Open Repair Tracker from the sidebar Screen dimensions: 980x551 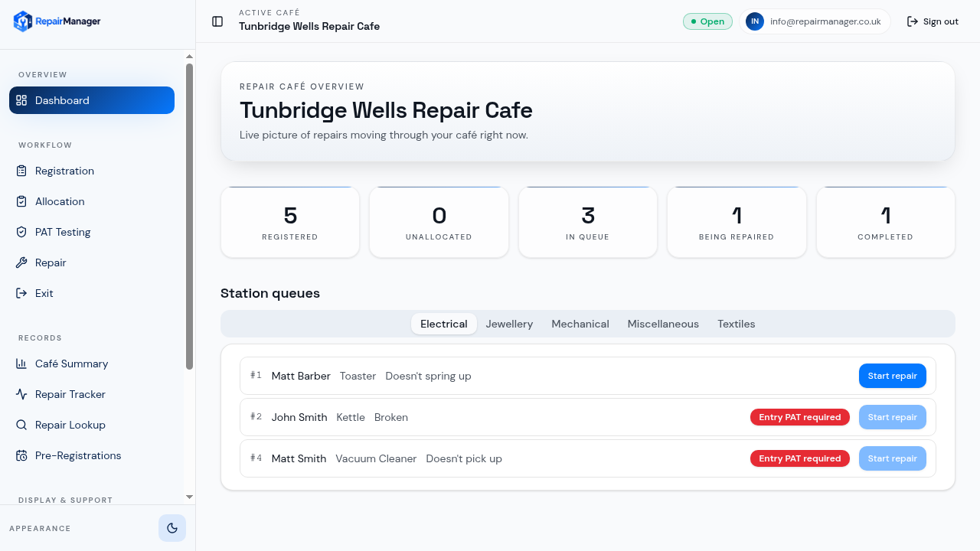[x=92, y=394]
